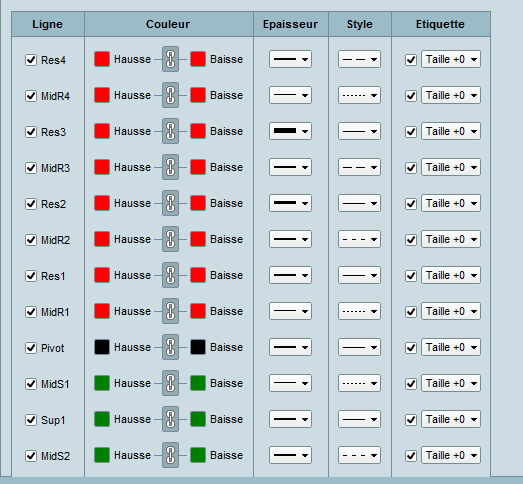Change the green Hausse color for MidS2
Viewport: 523px width, 484px height.
tap(102, 455)
